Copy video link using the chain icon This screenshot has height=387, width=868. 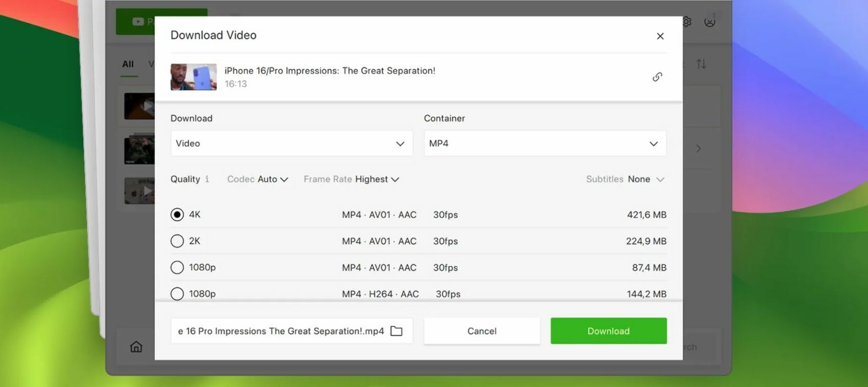pyautogui.click(x=657, y=77)
